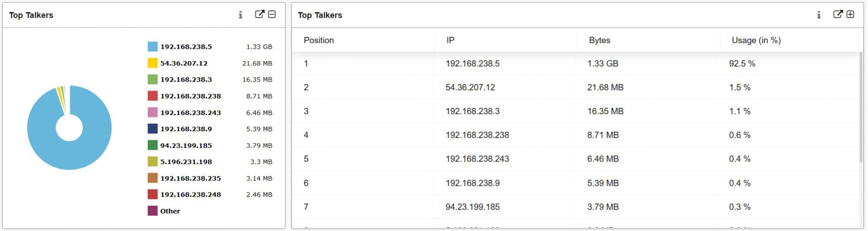Click 192.168.238.243 legend label

point(190,113)
